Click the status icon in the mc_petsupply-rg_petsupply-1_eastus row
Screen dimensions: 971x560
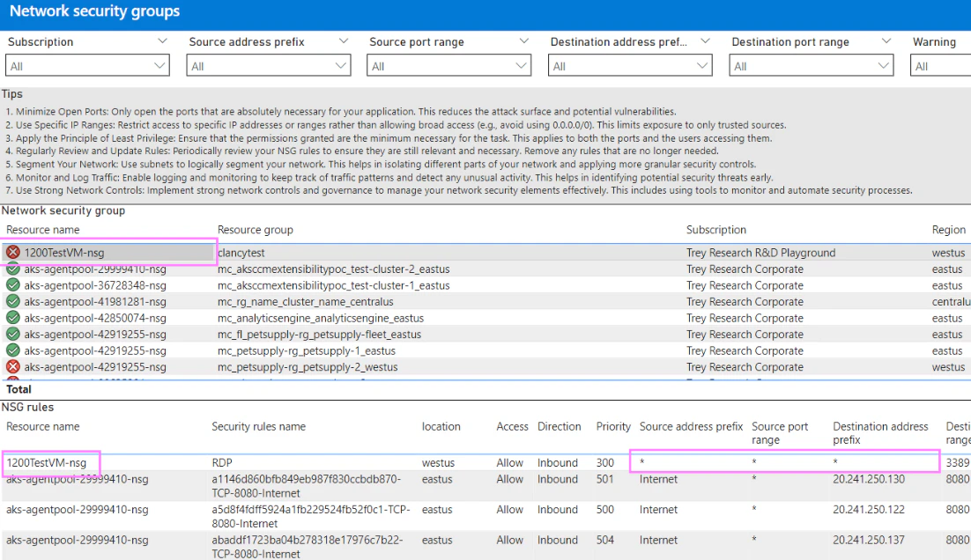(x=13, y=350)
